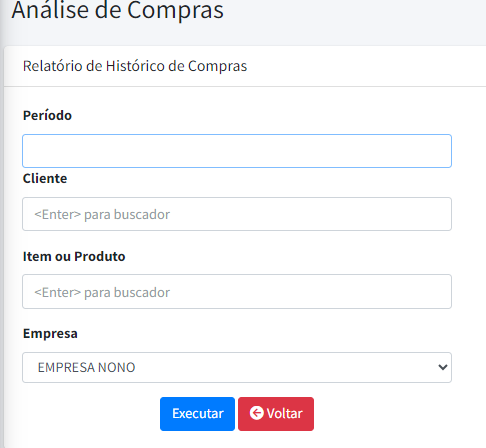Screen dimensions: 486x448
Task: Click the Período field label
Action: 47,115
